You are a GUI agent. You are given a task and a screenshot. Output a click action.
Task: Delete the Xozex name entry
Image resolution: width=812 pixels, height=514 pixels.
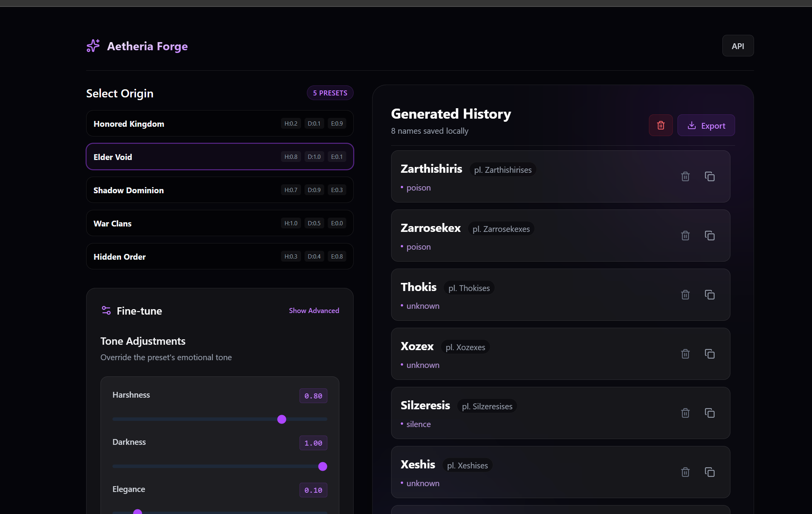coord(685,354)
